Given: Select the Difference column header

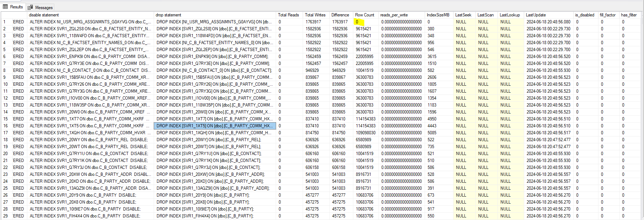Looking at the screenshot, I should [342, 15].
